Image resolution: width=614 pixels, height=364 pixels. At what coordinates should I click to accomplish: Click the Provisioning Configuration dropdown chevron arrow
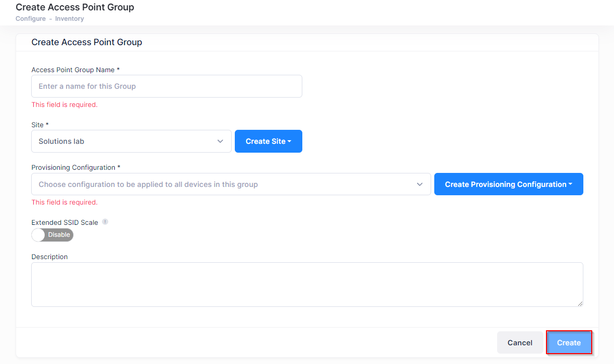420,184
